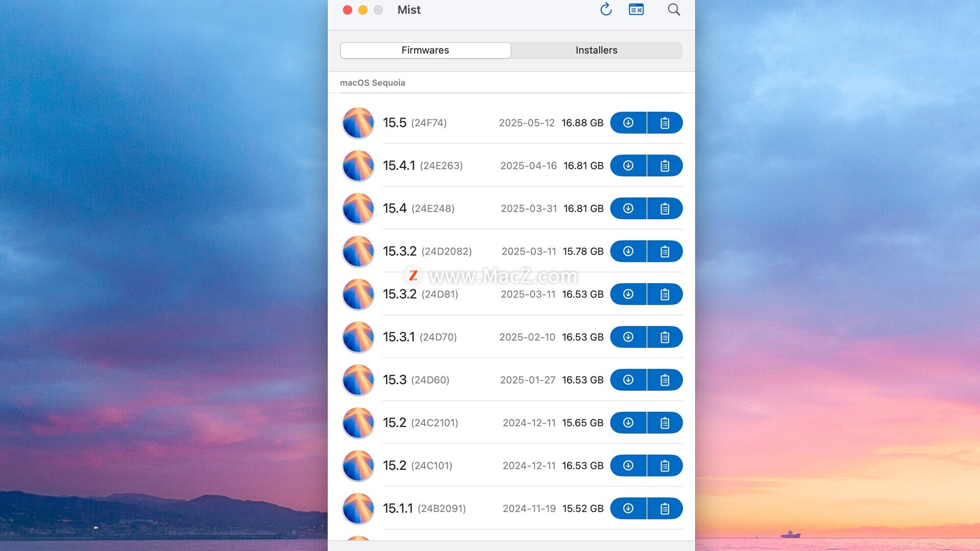The width and height of the screenshot is (980, 551).
Task: Click the search magnifier icon
Action: [674, 10]
